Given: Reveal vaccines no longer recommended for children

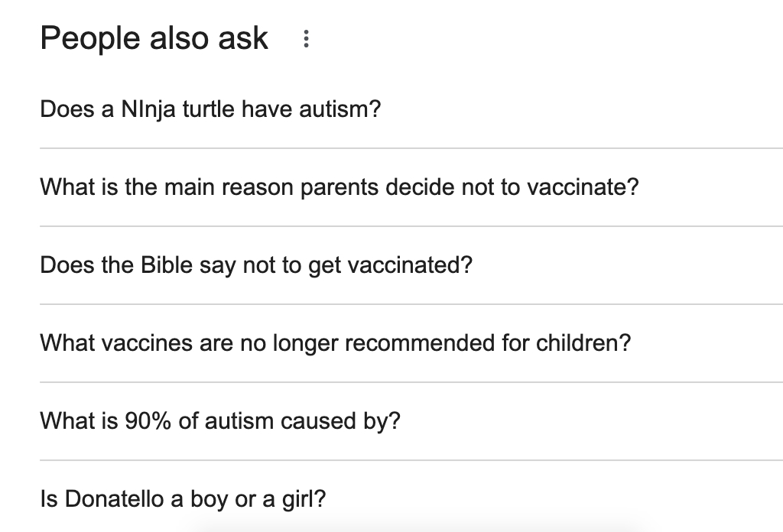Looking at the screenshot, I should click(335, 343).
